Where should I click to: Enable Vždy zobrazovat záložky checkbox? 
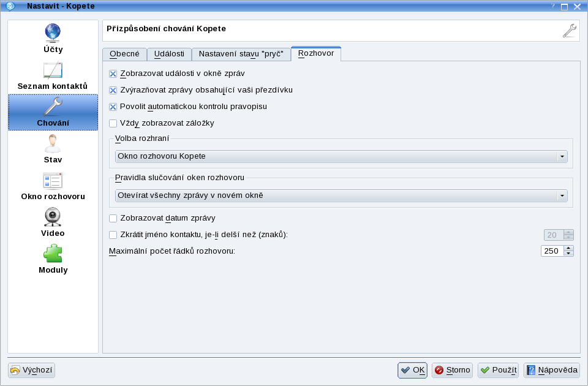[113, 123]
